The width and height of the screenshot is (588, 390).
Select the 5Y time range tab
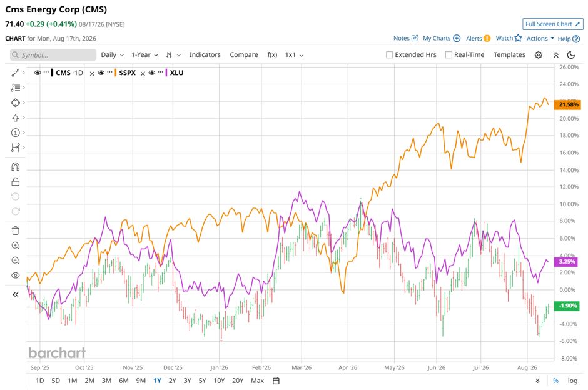click(x=202, y=381)
